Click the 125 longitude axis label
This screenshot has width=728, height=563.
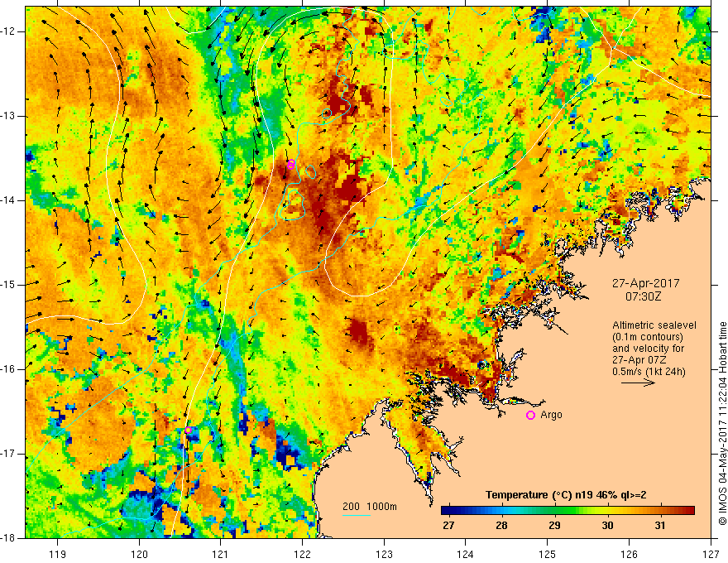click(548, 554)
